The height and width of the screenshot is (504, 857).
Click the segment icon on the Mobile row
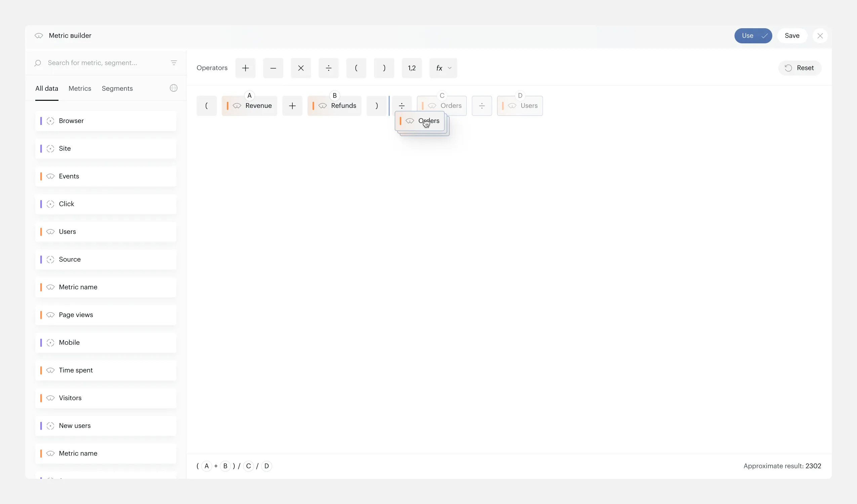coord(50,343)
